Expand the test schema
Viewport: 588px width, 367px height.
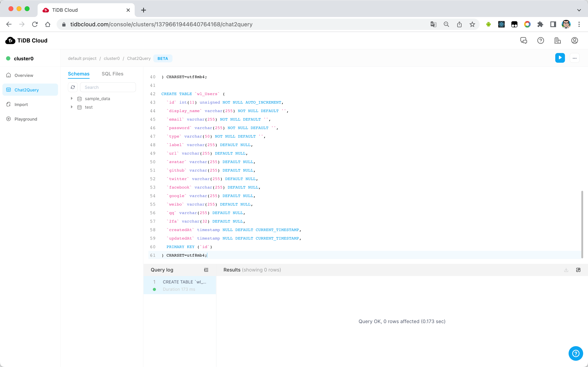click(x=72, y=107)
